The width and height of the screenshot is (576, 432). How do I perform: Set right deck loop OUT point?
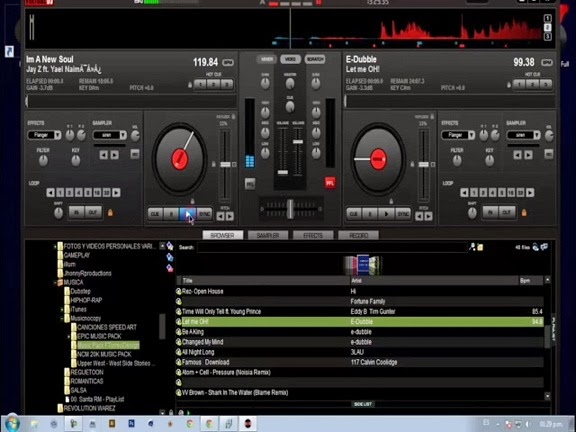507,212
